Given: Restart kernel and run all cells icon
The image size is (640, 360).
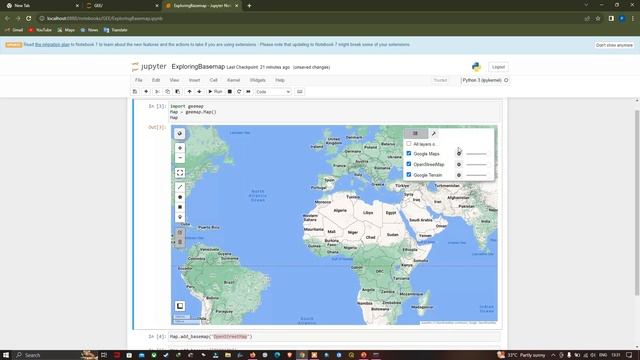Looking at the screenshot, I should (x=248, y=92).
